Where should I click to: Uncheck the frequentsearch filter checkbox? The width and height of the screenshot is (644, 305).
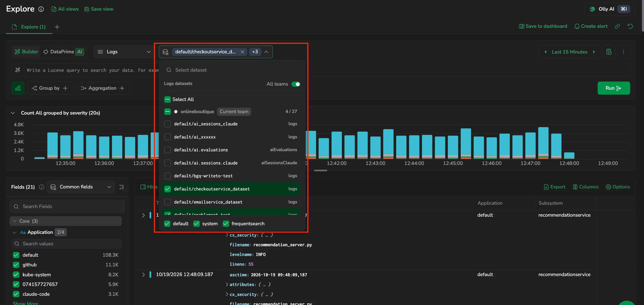[x=226, y=224]
